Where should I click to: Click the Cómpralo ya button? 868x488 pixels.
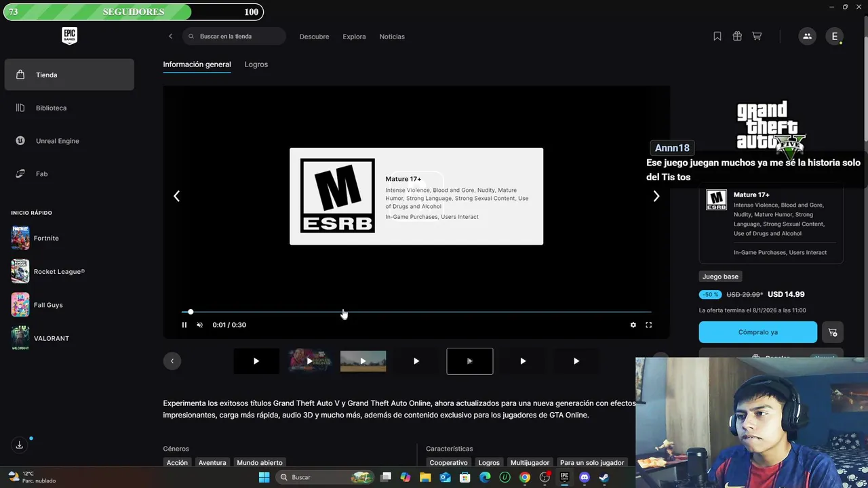tap(758, 332)
